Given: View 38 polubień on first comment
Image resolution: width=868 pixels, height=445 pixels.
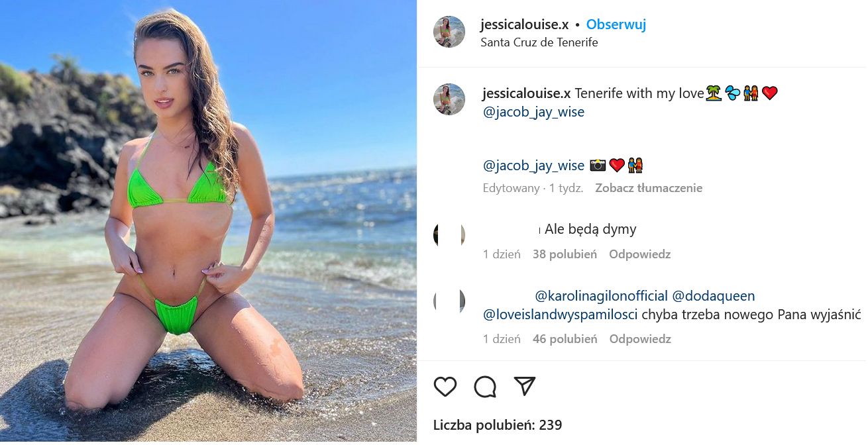Looking at the screenshot, I should [x=565, y=254].
